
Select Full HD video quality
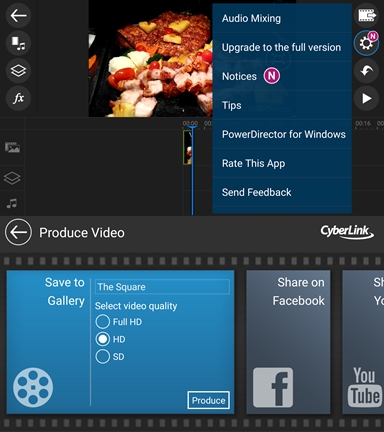coord(119,322)
